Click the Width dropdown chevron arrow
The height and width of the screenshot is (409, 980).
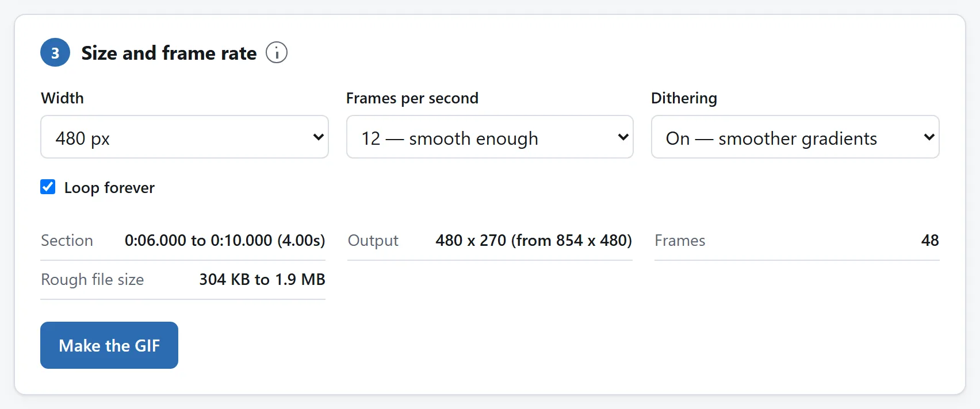point(318,137)
